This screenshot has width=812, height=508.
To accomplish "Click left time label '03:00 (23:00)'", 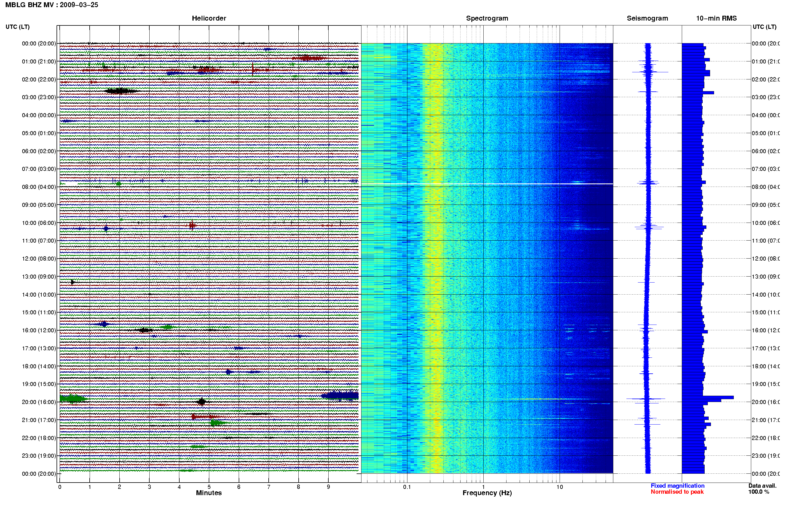I will pyautogui.click(x=39, y=97).
